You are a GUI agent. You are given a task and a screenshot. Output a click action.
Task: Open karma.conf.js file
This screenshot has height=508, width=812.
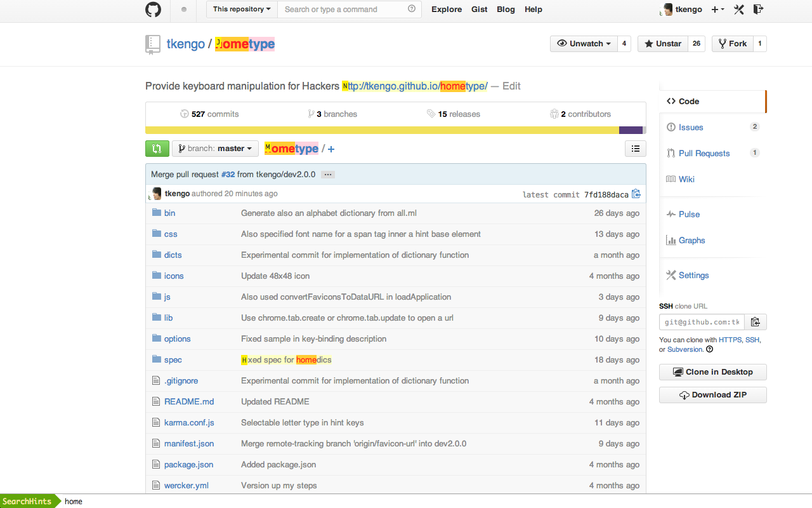click(x=189, y=422)
